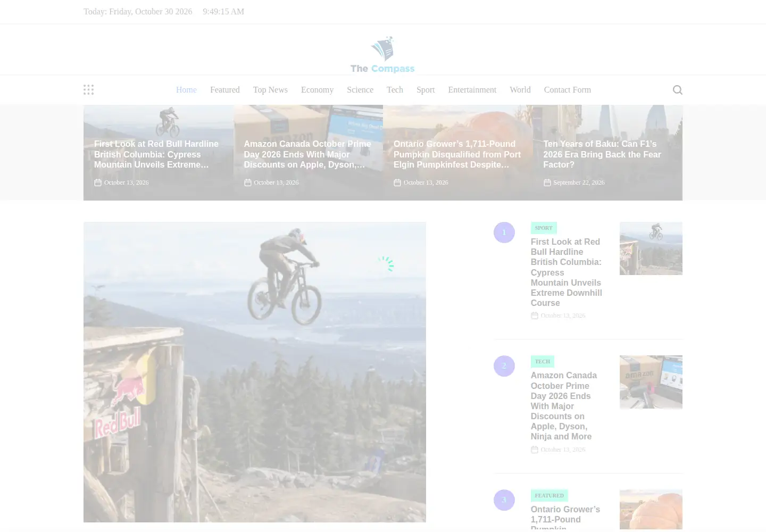This screenshot has width=766, height=532.
Task: Open the Science category
Action: [360, 90]
